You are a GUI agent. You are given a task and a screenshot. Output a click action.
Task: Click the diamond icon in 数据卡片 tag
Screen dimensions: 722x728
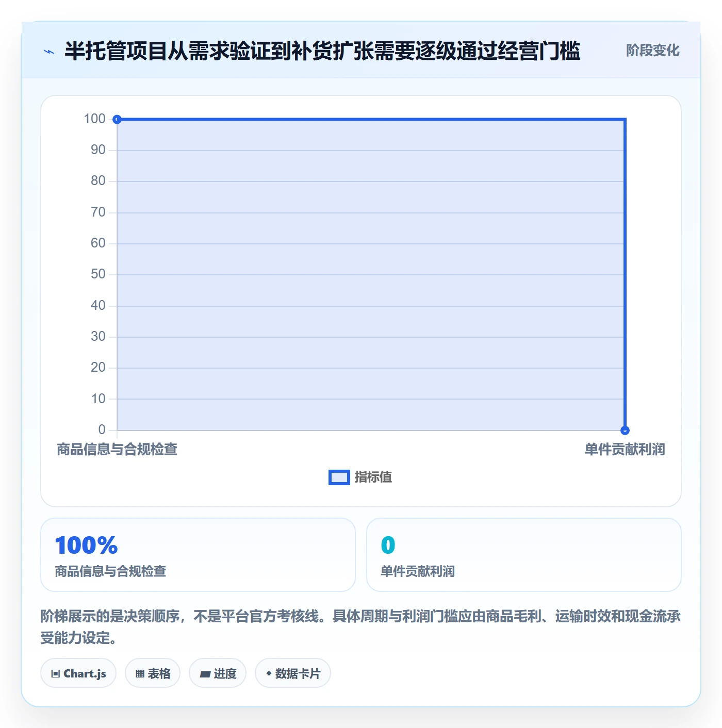tap(269, 673)
